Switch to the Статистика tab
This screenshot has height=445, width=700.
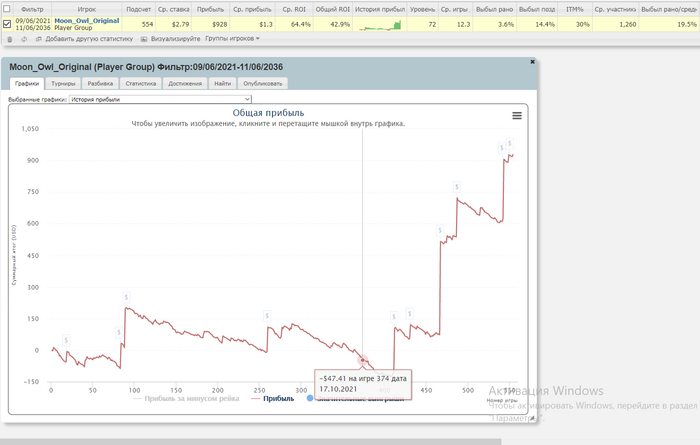(x=141, y=83)
